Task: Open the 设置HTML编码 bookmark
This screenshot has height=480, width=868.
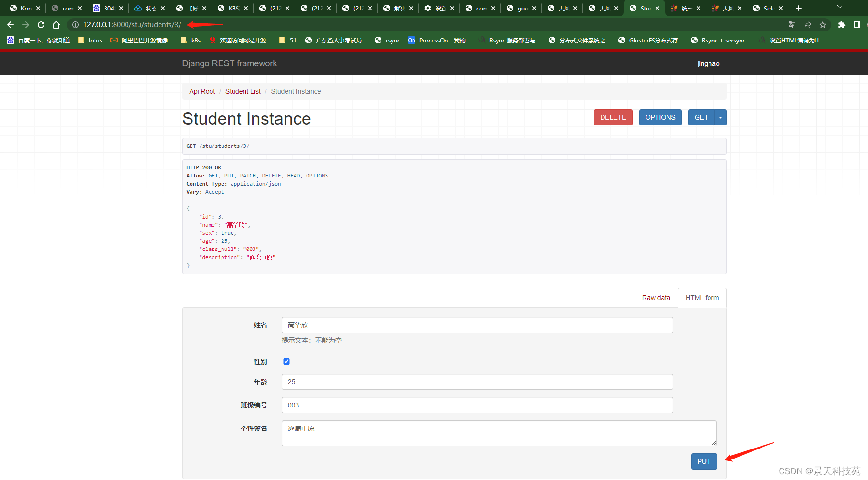Action: coord(791,41)
